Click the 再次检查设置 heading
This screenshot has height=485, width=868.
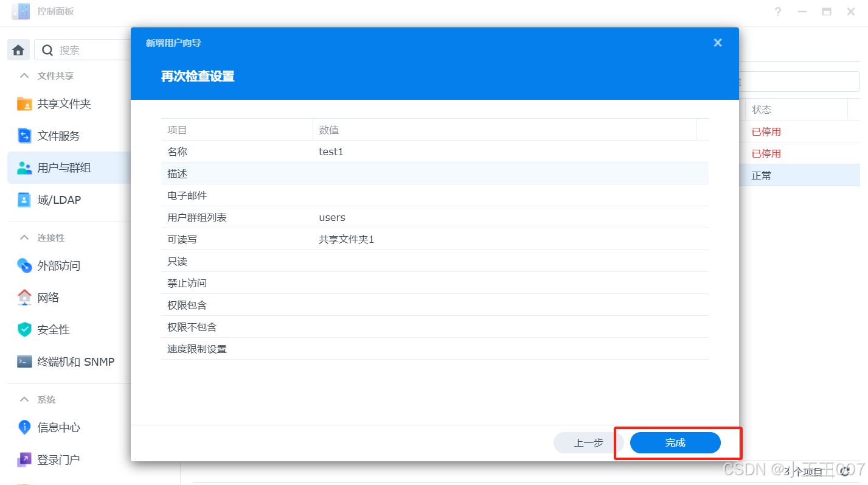(x=198, y=76)
